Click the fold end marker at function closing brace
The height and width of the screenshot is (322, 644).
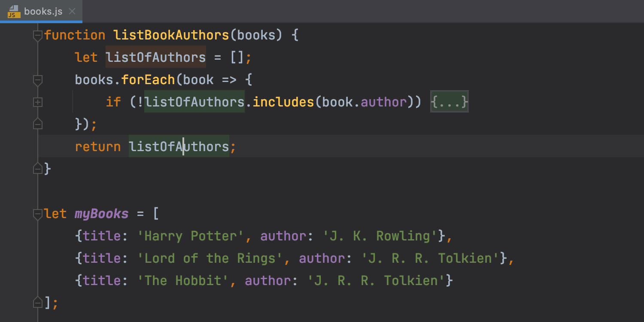pos(38,168)
